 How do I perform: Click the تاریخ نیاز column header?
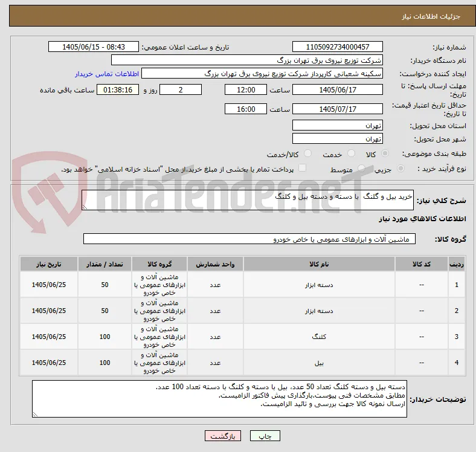coord(49,264)
